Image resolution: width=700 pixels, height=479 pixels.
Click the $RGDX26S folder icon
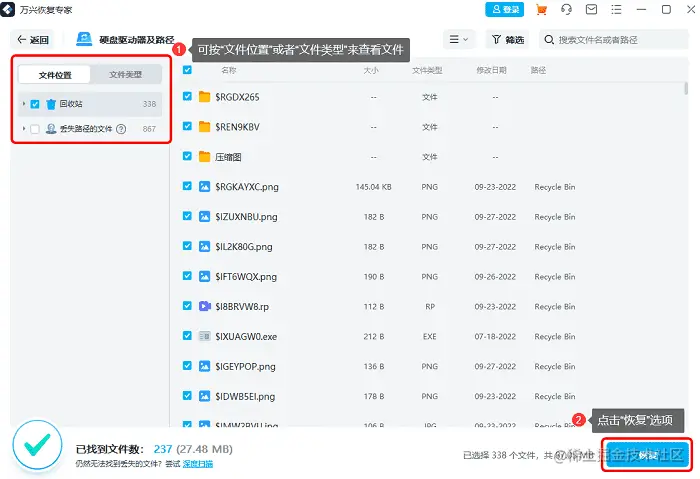click(204, 96)
